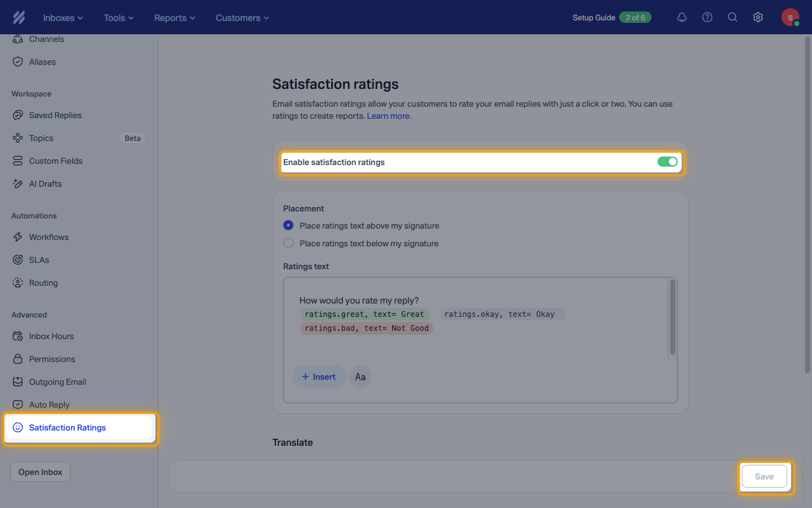Click the search magnifier icon
This screenshot has height=508, width=812.
point(733,18)
